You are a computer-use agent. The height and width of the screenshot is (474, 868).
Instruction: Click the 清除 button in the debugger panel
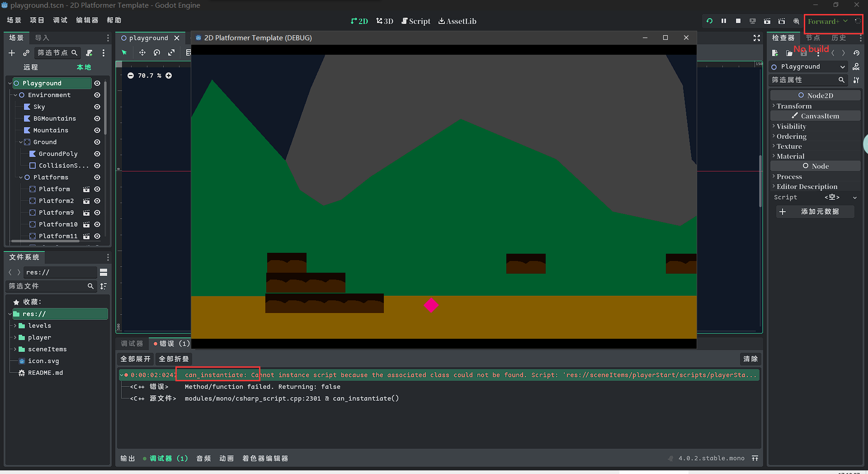tap(750, 359)
